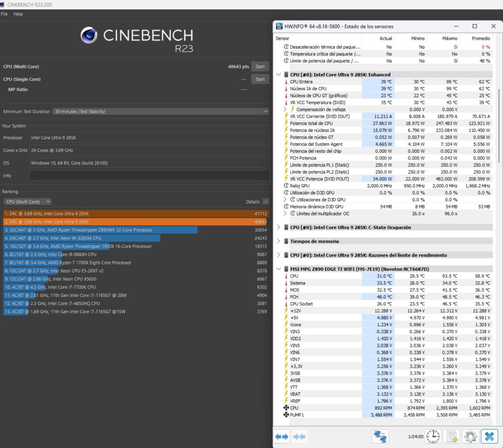Open Minimum Test Duration dropdown

click(x=161, y=111)
